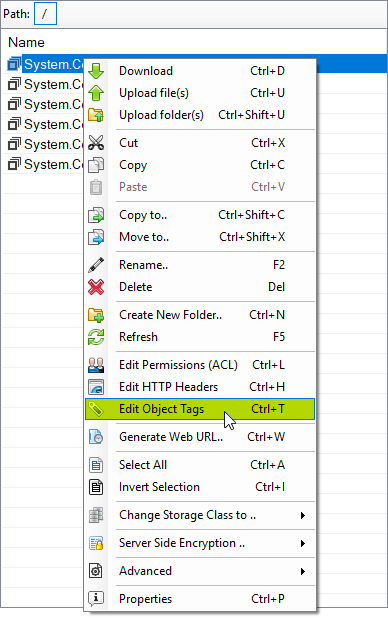Click the Copy to.. icon

point(96,215)
